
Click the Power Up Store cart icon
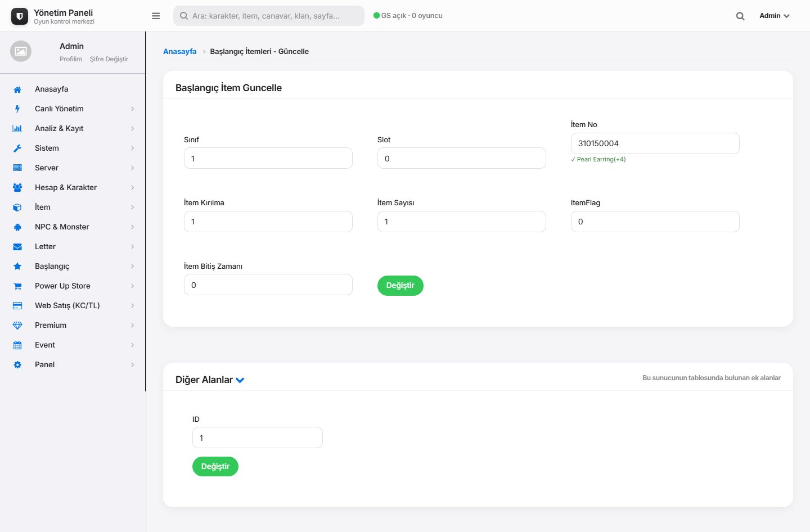[x=17, y=286]
